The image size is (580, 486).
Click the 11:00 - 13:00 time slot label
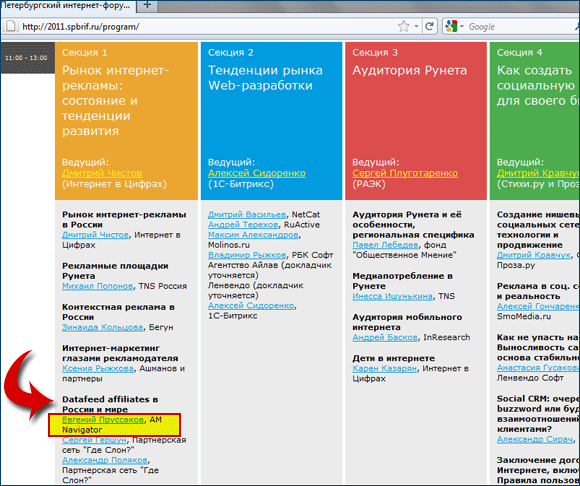click(x=26, y=58)
